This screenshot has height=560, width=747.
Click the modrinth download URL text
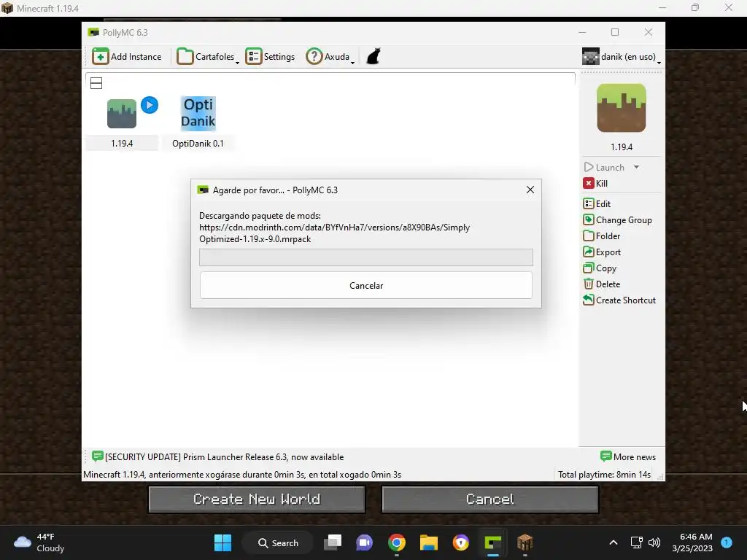coord(334,233)
